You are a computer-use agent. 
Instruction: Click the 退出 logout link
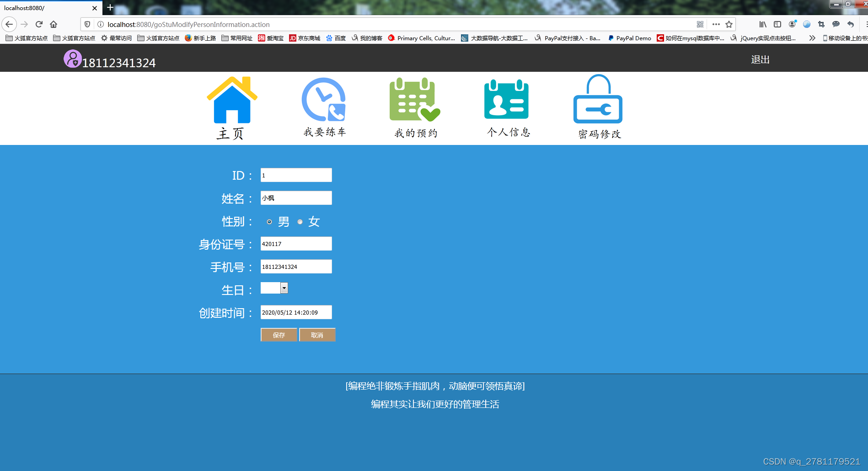pos(760,59)
